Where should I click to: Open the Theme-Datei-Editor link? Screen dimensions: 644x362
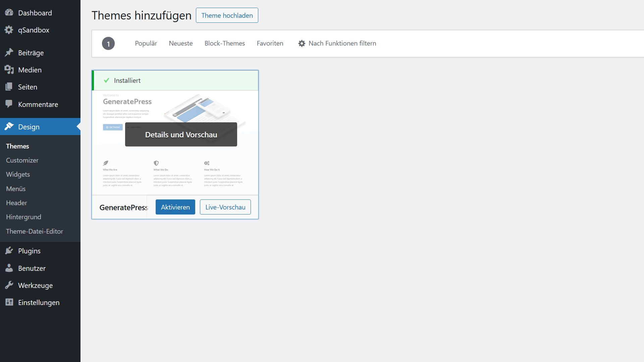pos(35,231)
